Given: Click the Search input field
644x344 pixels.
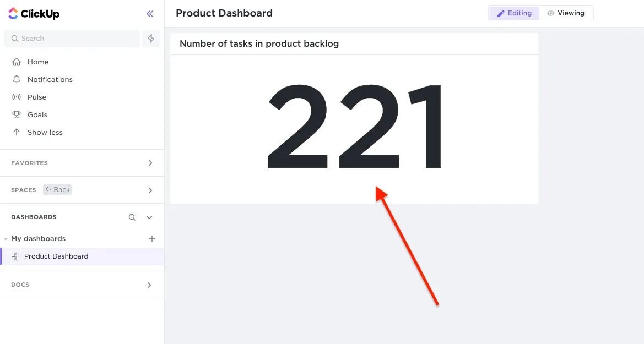Looking at the screenshot, I should point(72,39).
